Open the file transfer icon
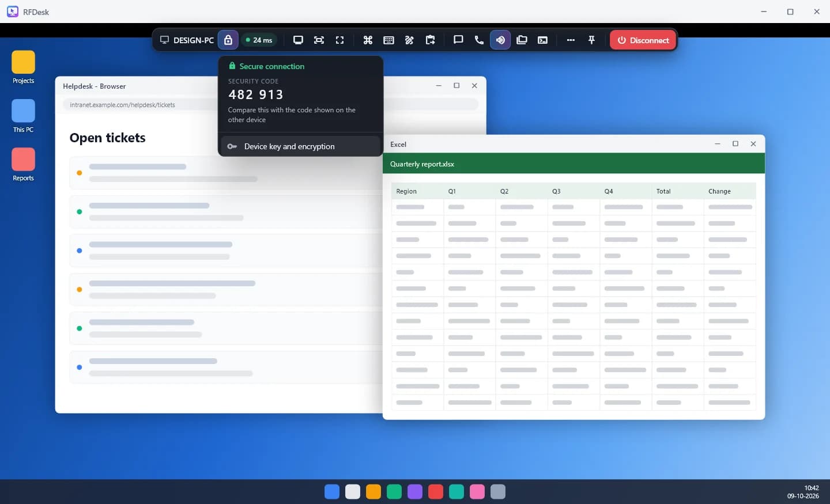This screenshot has height=504, width=830. (522, 40)
